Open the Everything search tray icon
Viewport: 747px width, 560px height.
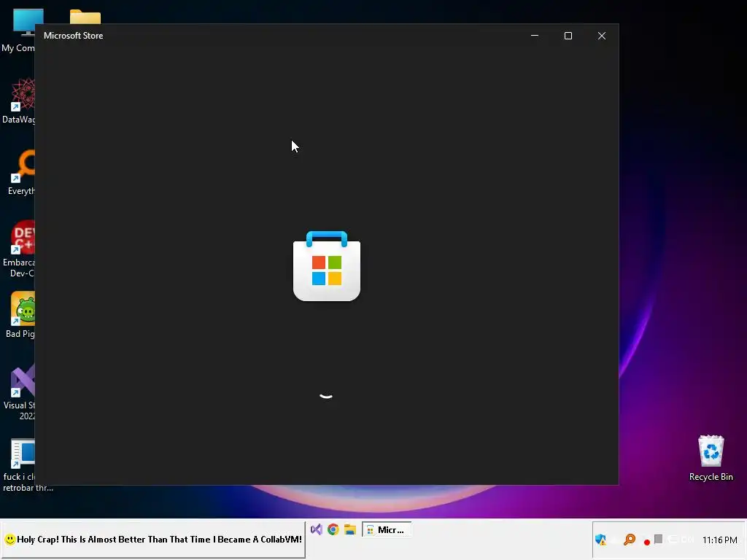coord(630,540)
